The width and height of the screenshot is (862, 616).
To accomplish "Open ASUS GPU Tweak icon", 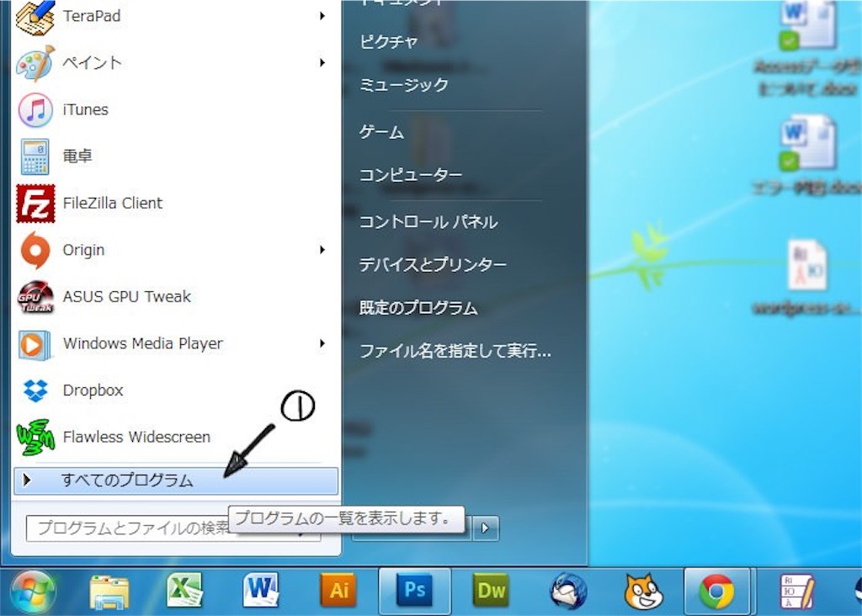I will (x=35, y=297).
